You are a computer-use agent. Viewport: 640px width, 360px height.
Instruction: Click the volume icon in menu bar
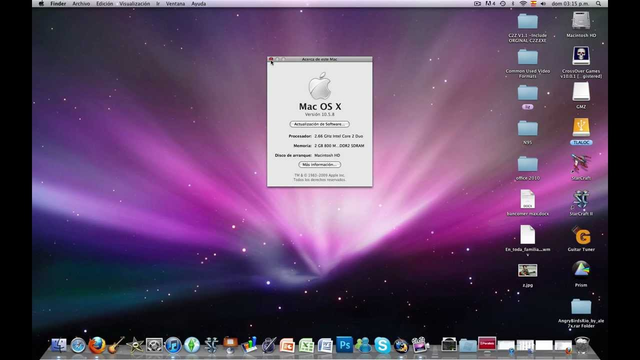coord(543,4)
